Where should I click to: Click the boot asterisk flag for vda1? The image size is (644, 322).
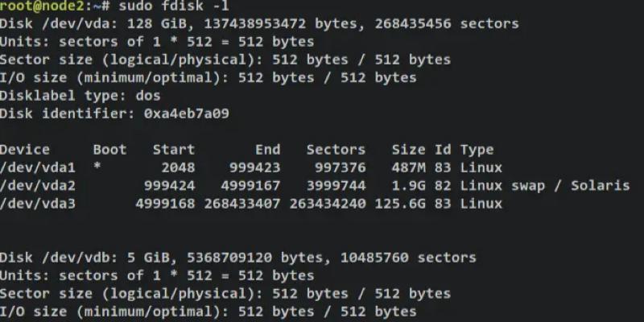click(97, 167)
